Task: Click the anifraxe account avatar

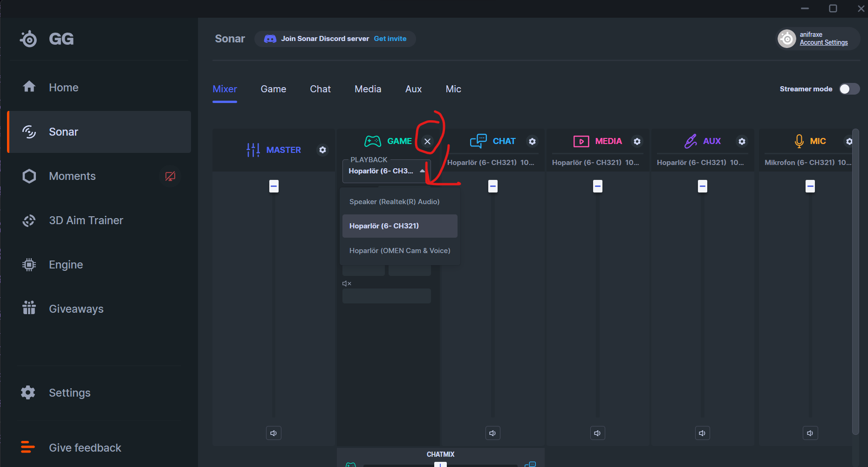Action: (787, 39)
